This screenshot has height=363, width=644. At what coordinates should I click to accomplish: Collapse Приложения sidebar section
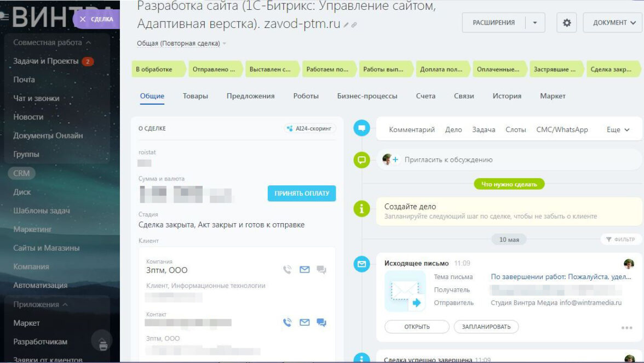[41, 304]
